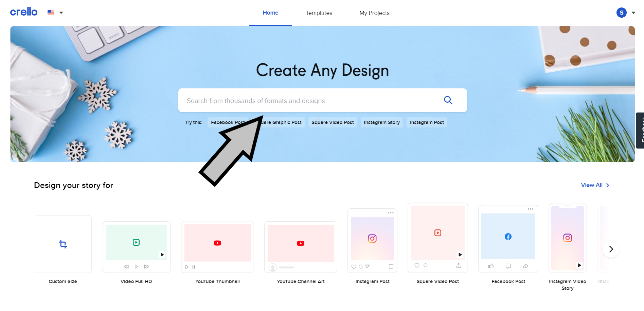Screen dimensions: 644x311
Task: Click the Instagram icon in Instagram Post card
Action: (x=372, y=239)
